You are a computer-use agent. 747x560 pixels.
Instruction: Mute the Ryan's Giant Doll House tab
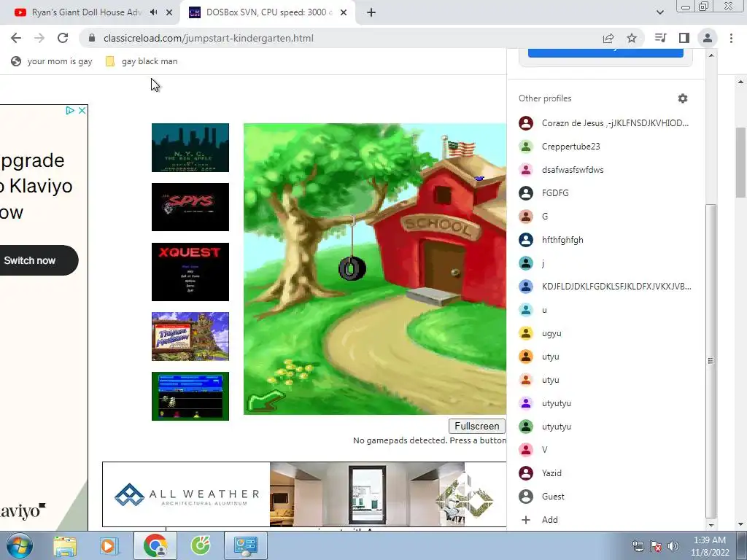click(153, 12)
